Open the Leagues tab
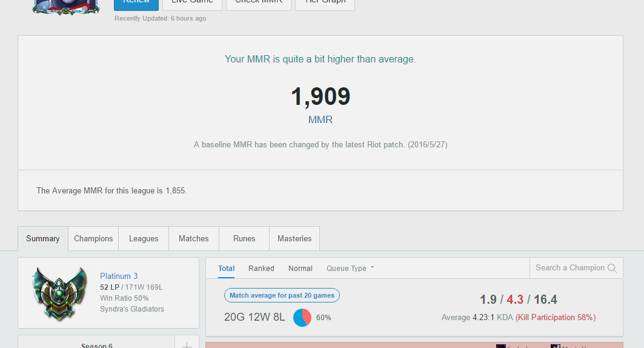 (x=144, y=239)
